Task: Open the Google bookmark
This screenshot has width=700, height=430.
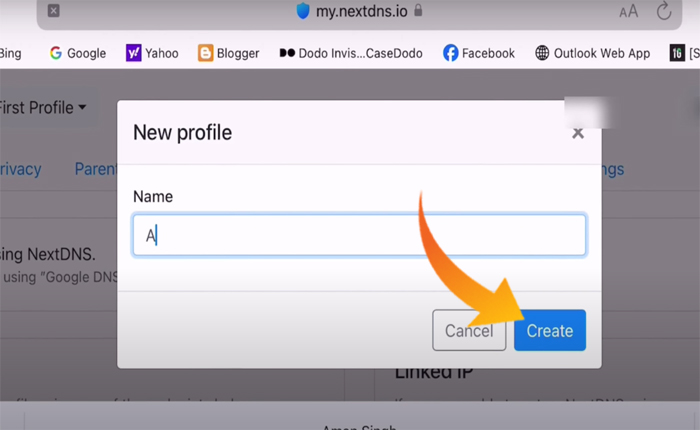Action: coord(77,53)
